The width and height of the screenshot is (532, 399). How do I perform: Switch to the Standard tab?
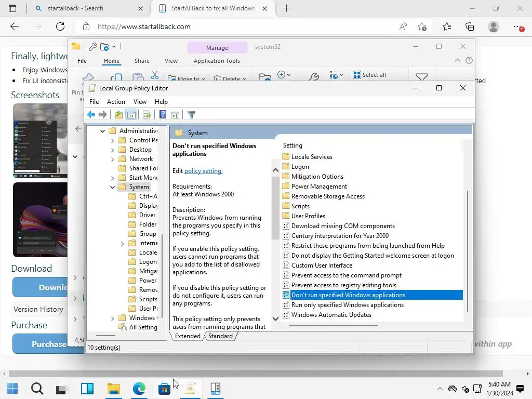220,336
